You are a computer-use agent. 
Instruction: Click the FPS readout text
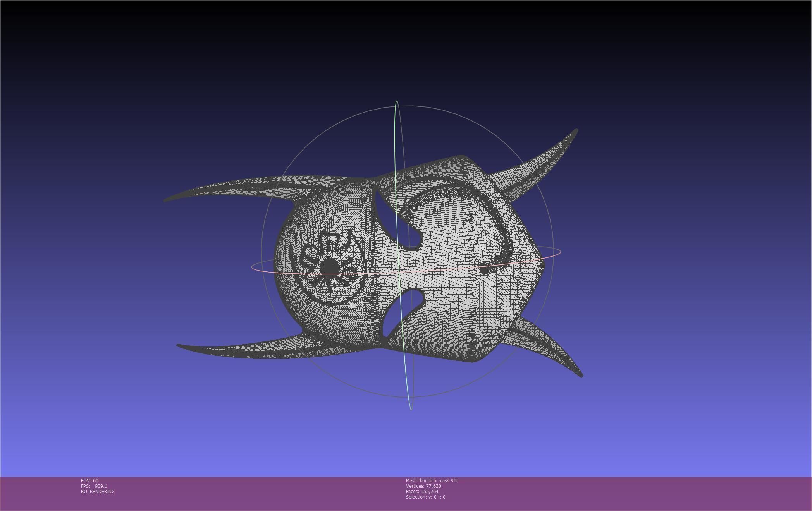coord(94,486)
